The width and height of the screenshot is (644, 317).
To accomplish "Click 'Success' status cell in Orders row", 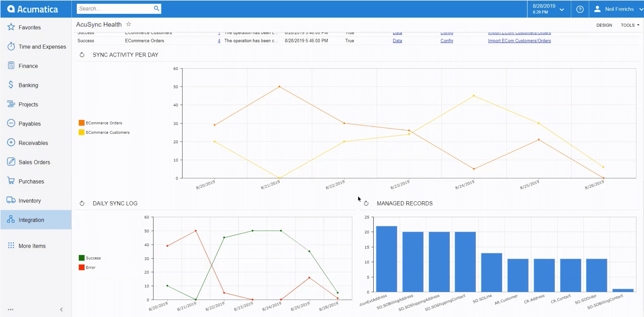I will click(x=85, y=40).
